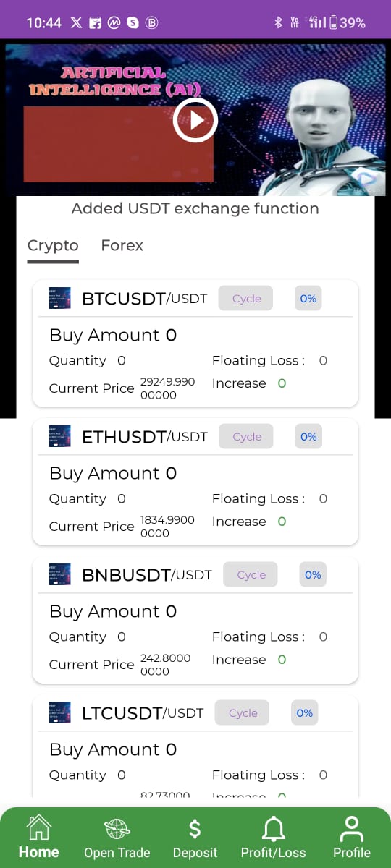Click the Cycle button for BNBUSDT
391x868 pixels.
tap(251, 574)
